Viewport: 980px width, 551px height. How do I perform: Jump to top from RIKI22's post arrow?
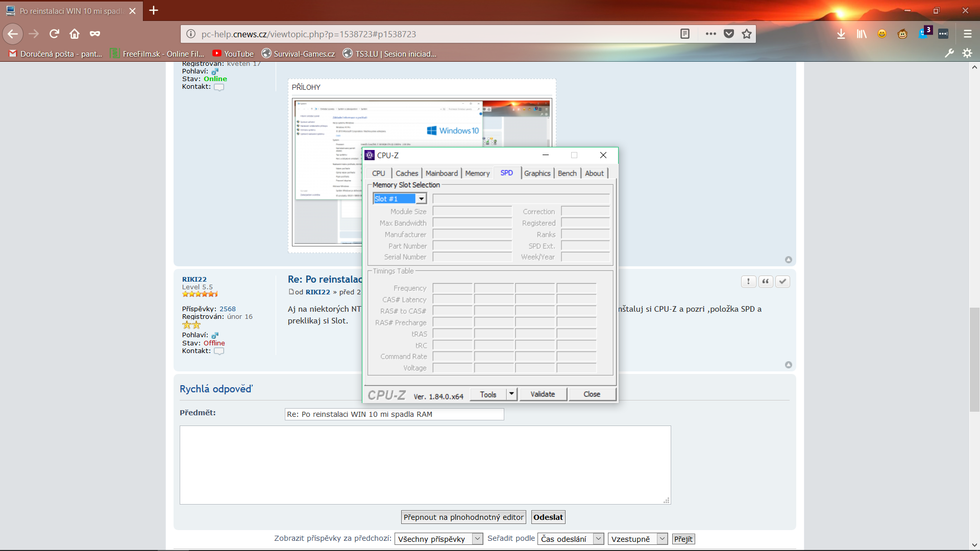(x=789, y=365)
